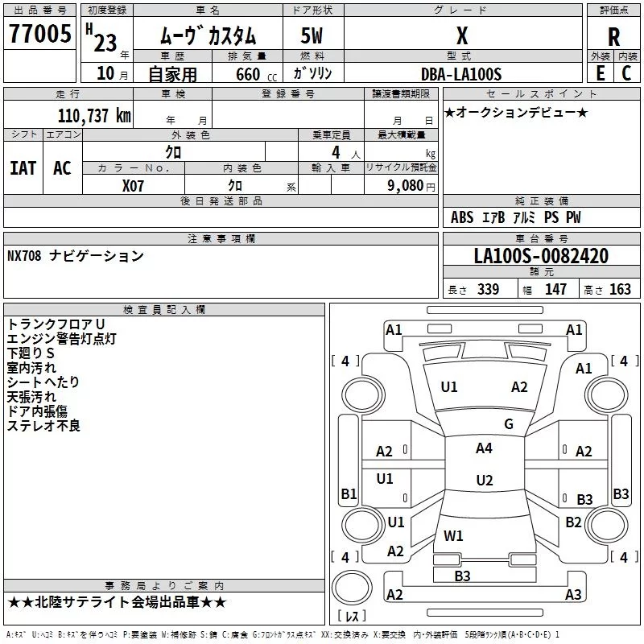Click the windshield mark G in diagram
Screen dimensions: 644x644
tap(509, 424)
